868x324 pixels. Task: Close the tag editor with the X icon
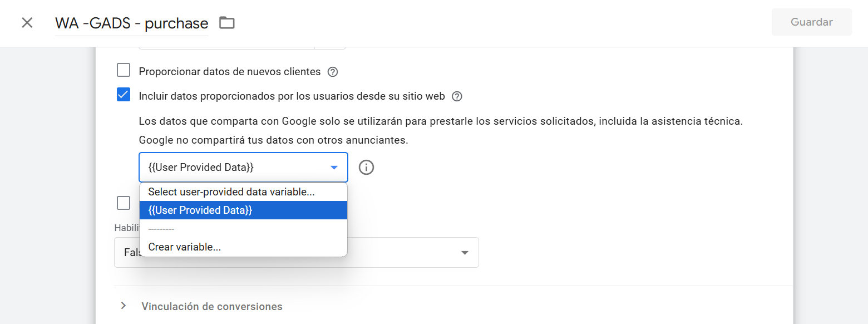pyautogui.click(x=27, y=23)
